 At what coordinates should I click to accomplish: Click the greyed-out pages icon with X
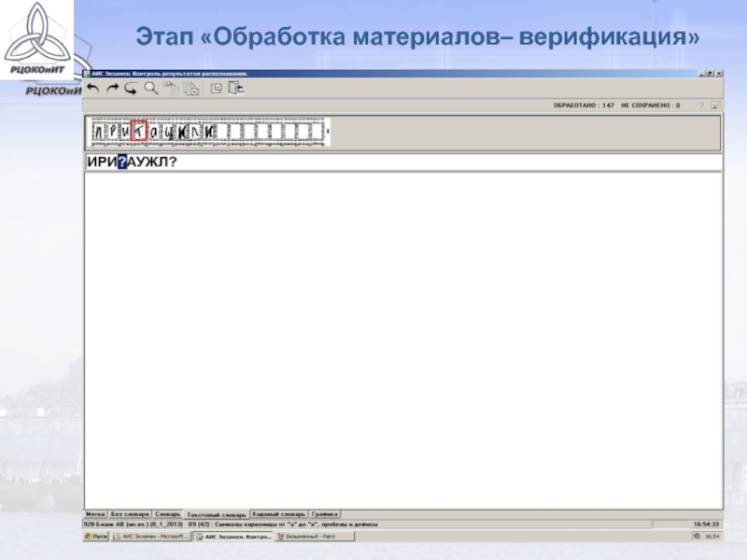[190, 89]
